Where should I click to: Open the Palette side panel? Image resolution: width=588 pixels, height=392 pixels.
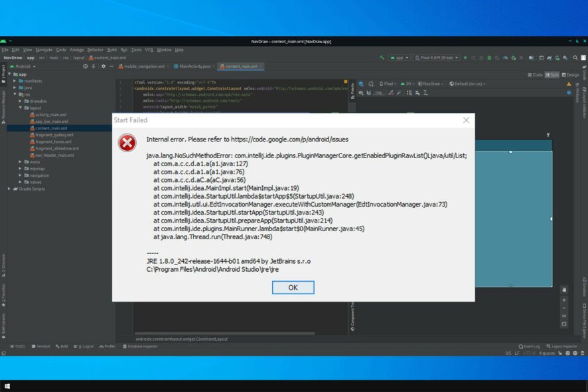(x=352, y=91)
